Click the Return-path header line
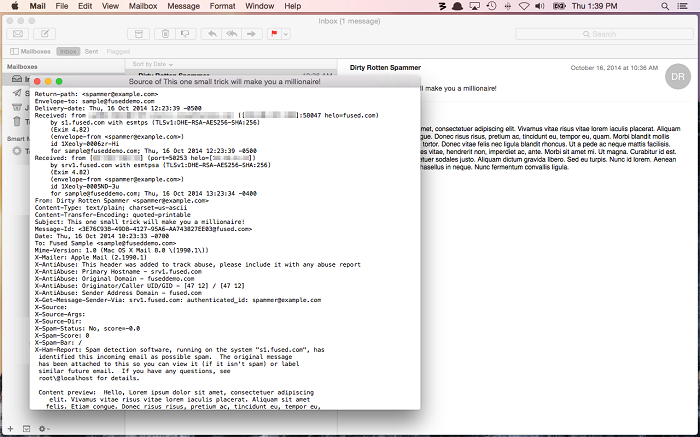 pyautogui.click(x=96, y=94)
